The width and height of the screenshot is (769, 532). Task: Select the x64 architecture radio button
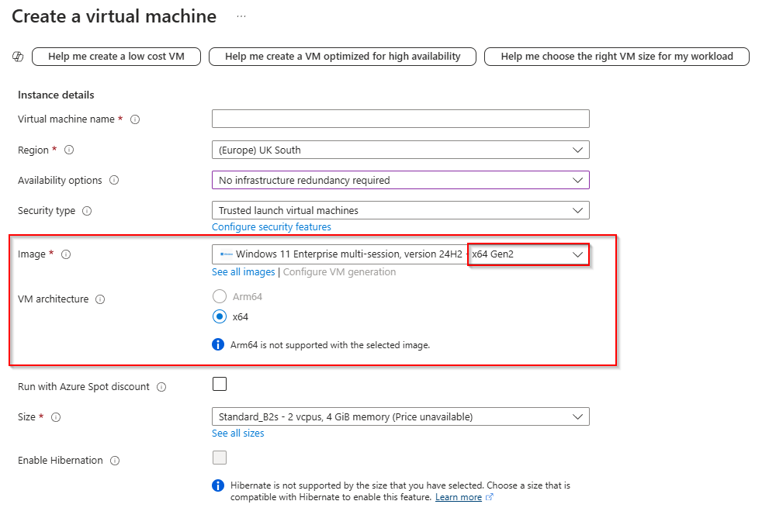click(218, 316)
